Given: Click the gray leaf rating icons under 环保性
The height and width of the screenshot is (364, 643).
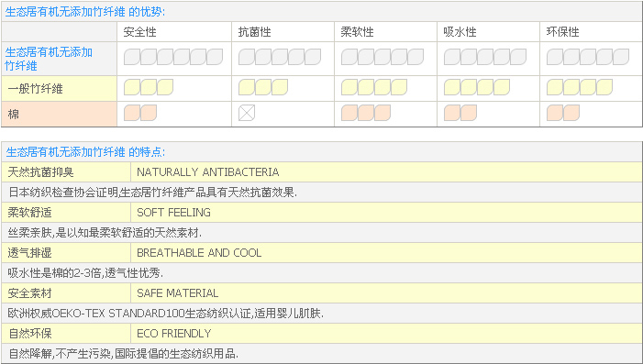Looking at the screenshot, I should [x=588, y=57].
